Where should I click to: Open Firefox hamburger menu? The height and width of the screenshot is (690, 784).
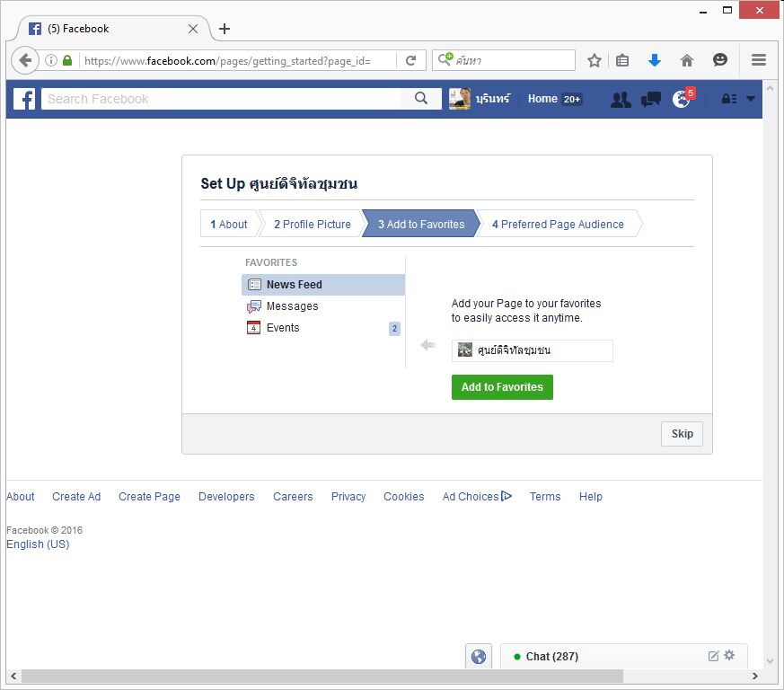759,60
